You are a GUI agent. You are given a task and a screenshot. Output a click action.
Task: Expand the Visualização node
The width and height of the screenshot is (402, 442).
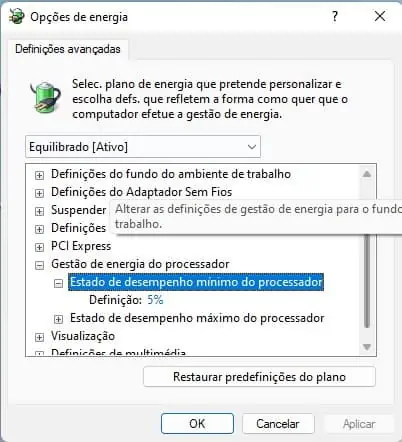click(x=39, y=337)
